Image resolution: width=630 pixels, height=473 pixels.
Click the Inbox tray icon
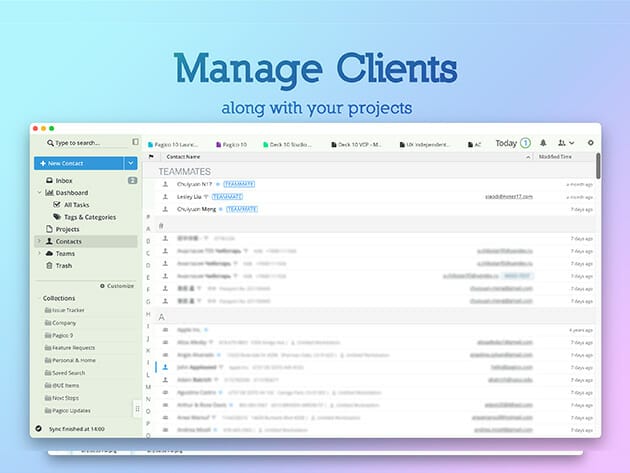tap(48, 180)
